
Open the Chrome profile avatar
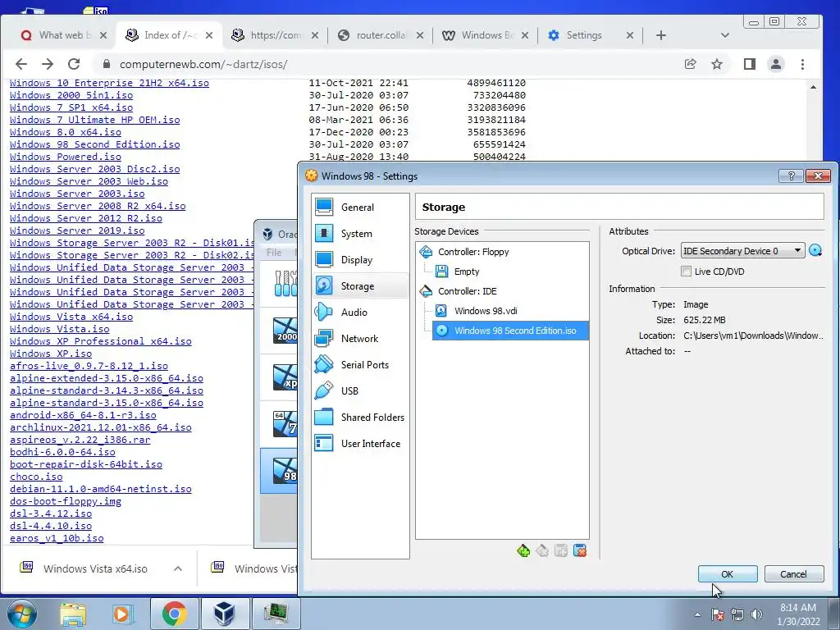pyautogui.click(x=776, y=64)
